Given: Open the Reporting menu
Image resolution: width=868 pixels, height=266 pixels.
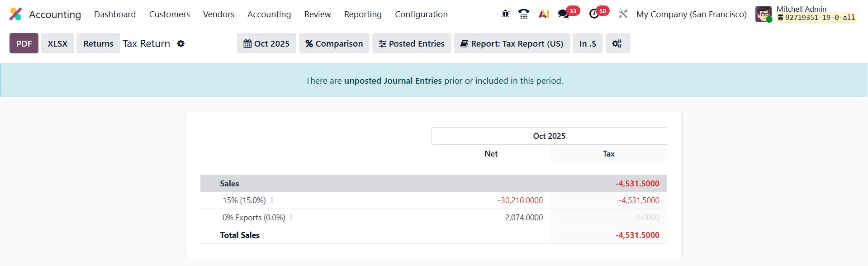Looking at the screenshot, I should (363, 14).
